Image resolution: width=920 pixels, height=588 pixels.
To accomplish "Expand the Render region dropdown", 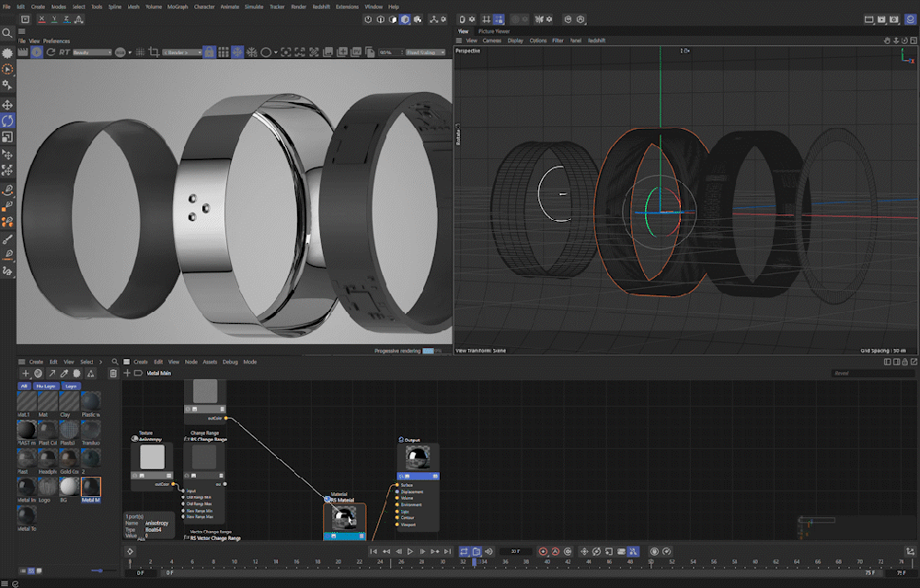I will (x=180, y=52).
